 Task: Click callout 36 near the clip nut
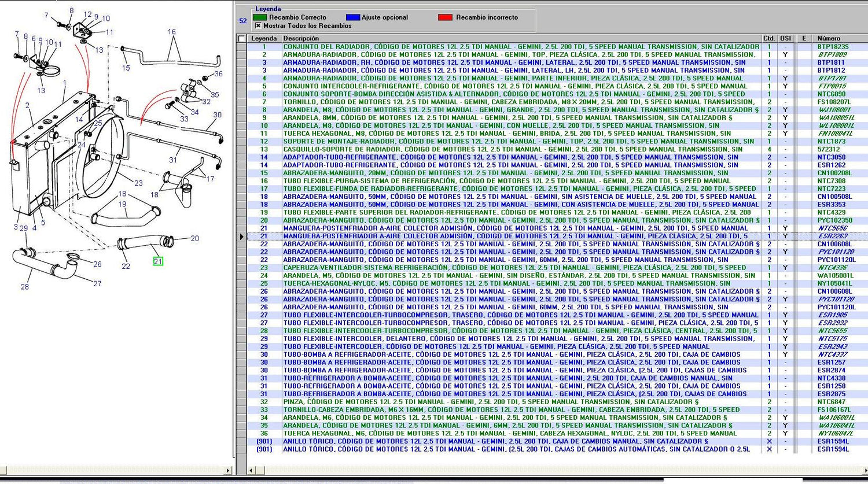[218, 74]
